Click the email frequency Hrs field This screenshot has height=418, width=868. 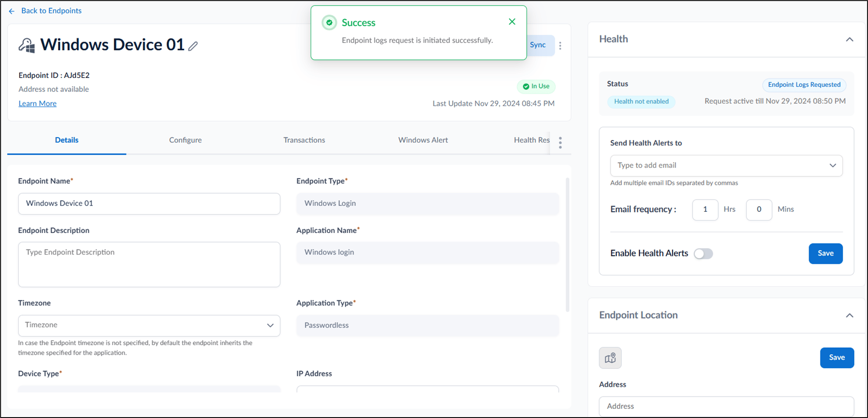(x=705, y=210)
